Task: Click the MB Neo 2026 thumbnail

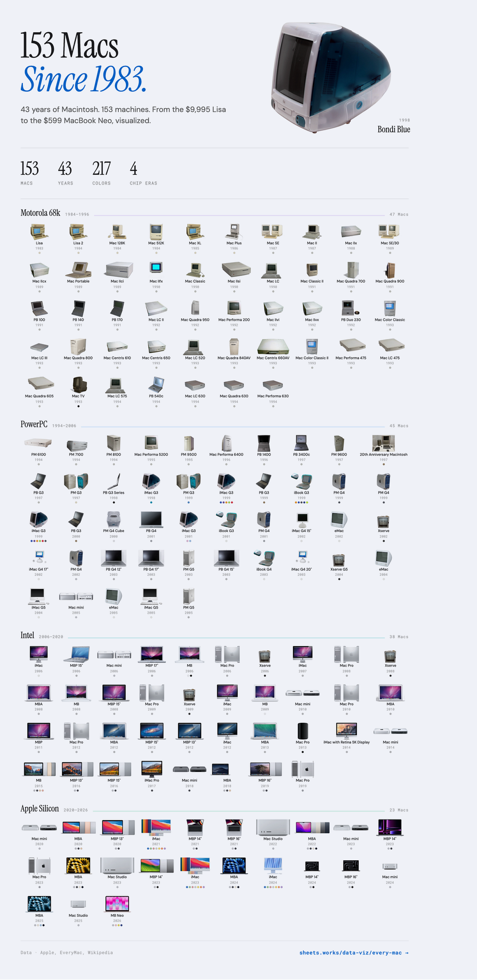Action: pos(117,904)
